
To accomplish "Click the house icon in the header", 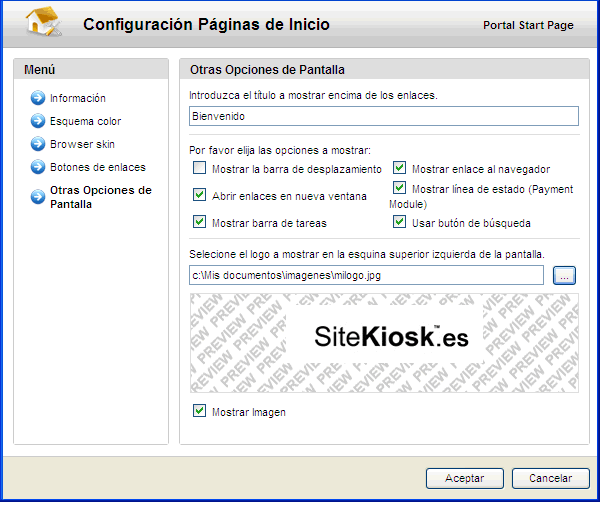I will (41, 24).
